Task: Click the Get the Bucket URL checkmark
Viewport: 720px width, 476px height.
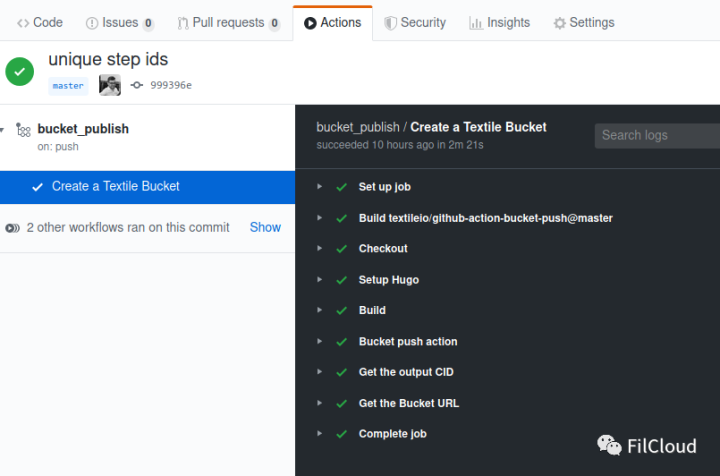Action: tap(341, 403)
